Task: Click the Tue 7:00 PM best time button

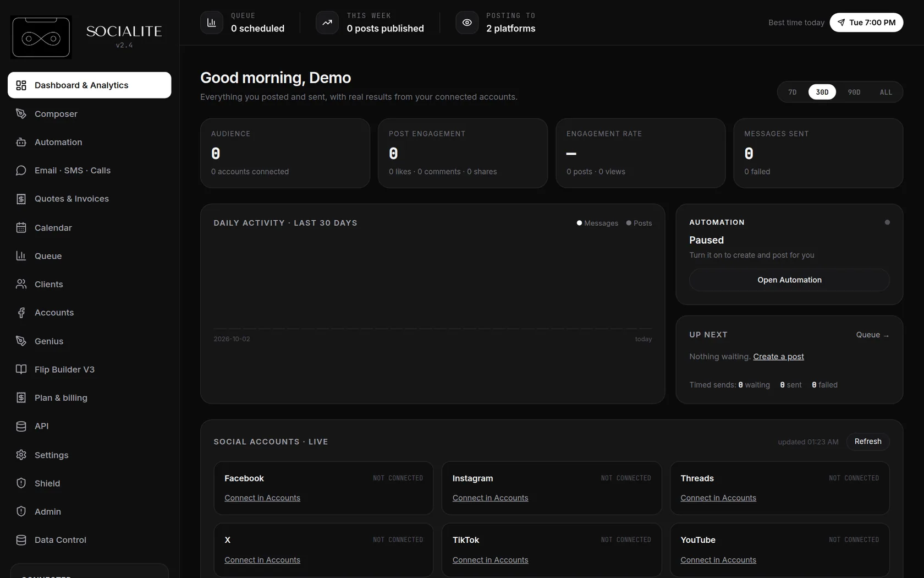Action: click(x=866, y=23)
